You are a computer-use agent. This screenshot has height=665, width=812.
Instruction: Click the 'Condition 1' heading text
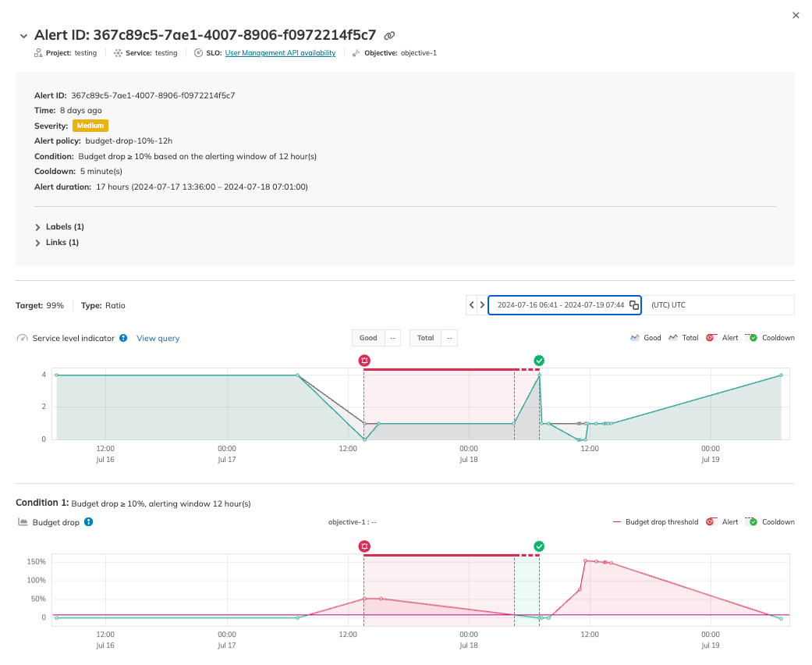(x=42, y=503)
